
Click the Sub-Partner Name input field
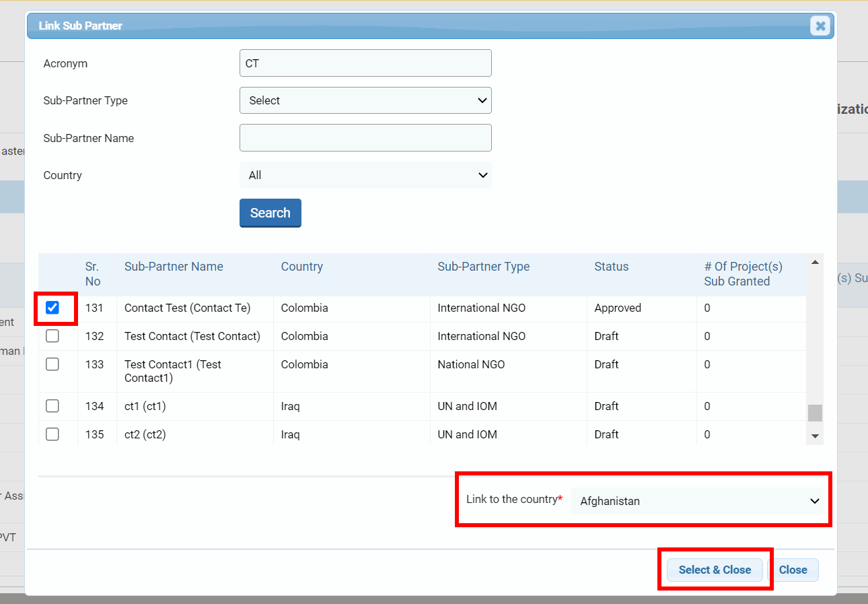(365, 138)
